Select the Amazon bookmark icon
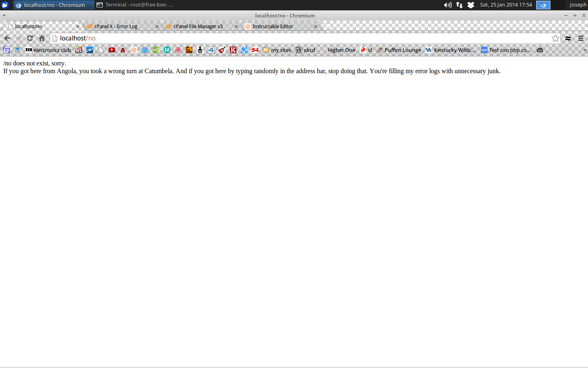The width and height of the screenshot is (588, 368). [122, 50]
